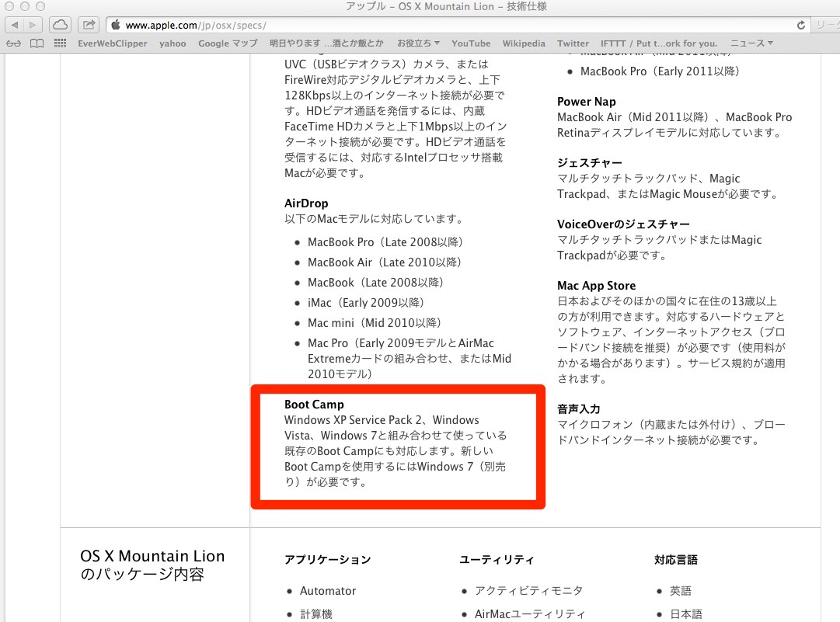Screen dimensions: 840x622
Task: Expand the ニュース bookmarks folder
Action: (751, 43)
